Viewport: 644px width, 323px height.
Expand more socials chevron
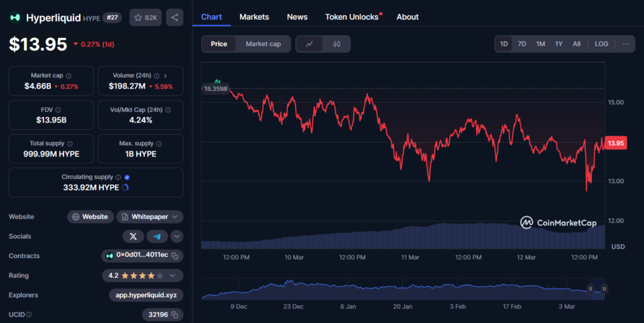tap(177, 236)
